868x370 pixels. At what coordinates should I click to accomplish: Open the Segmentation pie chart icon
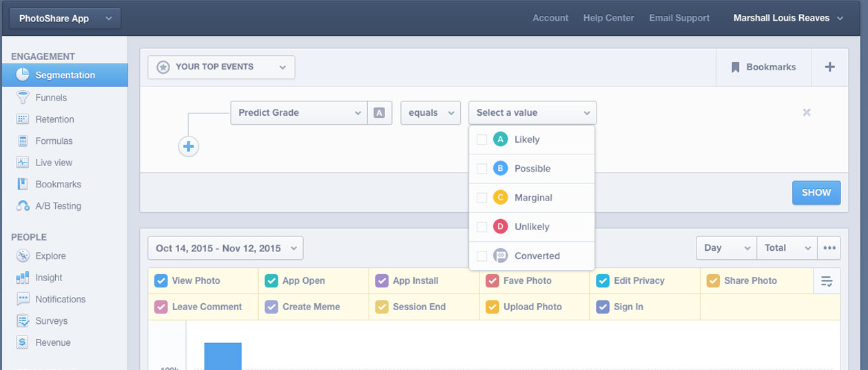click(22, 75)
